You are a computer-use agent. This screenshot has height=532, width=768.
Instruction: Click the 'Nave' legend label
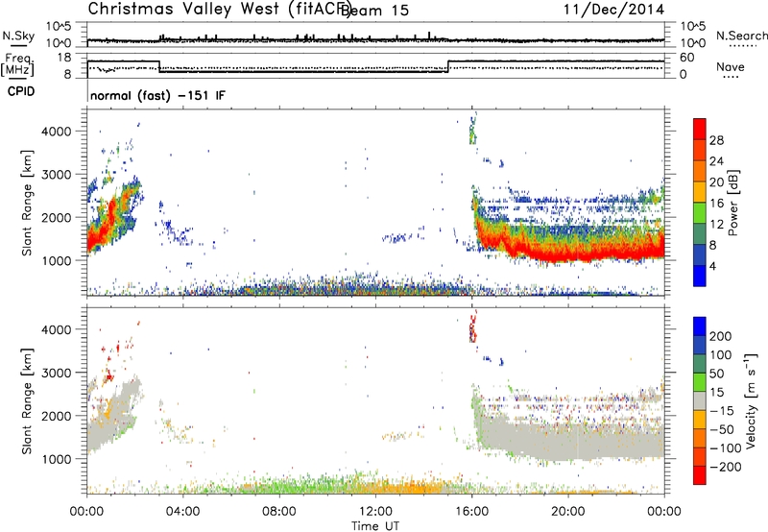(731, 67)
